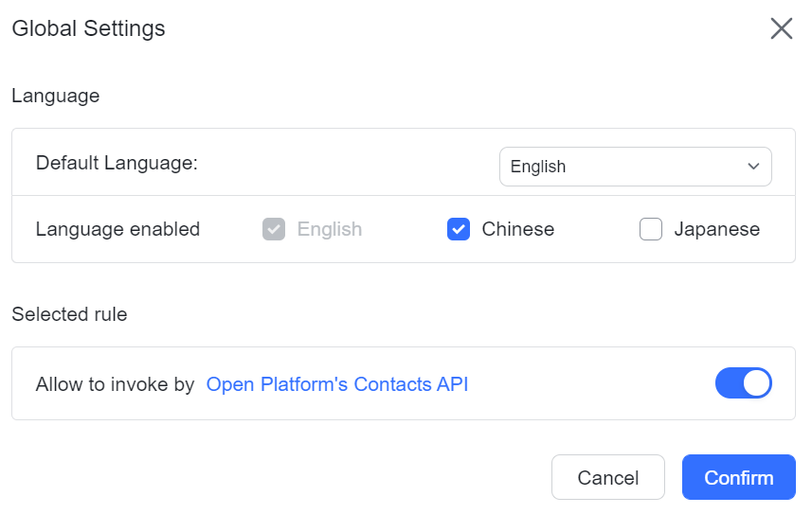This screenshot has width=812, height=514.
Task: Close the Global Settings dialog
Action: click(781, 28)
